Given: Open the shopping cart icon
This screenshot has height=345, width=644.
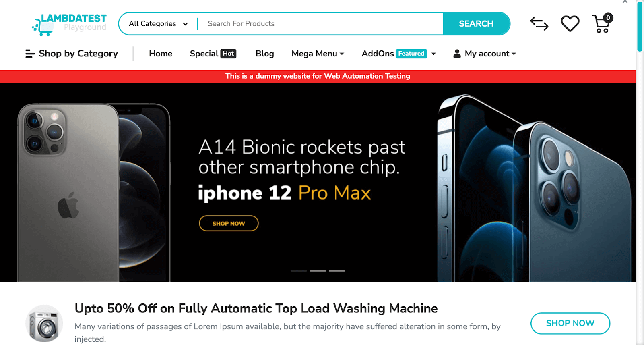Looking at the screenshot, I should [x=602, y=23].
